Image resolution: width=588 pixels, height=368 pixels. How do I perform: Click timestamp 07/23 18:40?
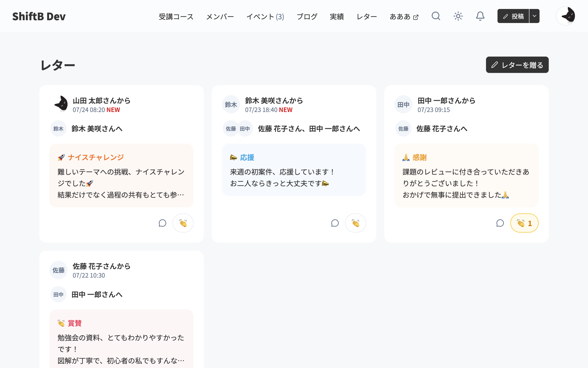coord(261,110)
